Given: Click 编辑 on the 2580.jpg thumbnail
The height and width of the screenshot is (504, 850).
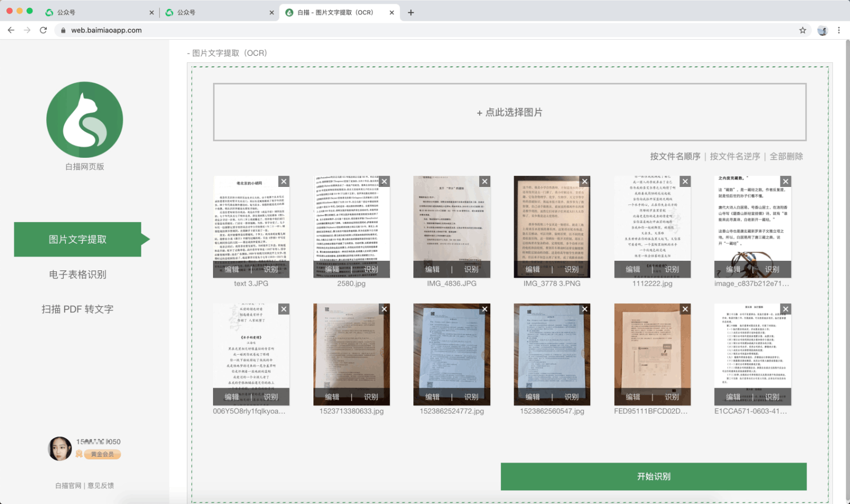Looking at the screenshot, I should click(333, 269).
